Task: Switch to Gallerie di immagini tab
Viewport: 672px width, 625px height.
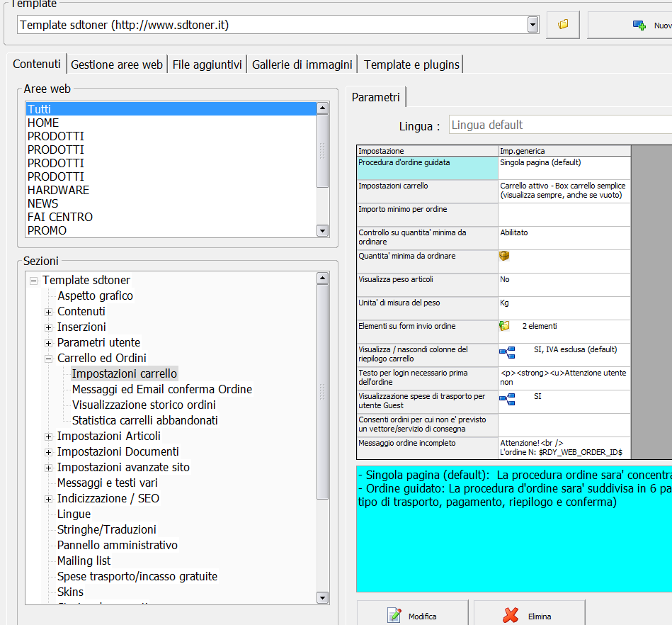Action: 302,64
